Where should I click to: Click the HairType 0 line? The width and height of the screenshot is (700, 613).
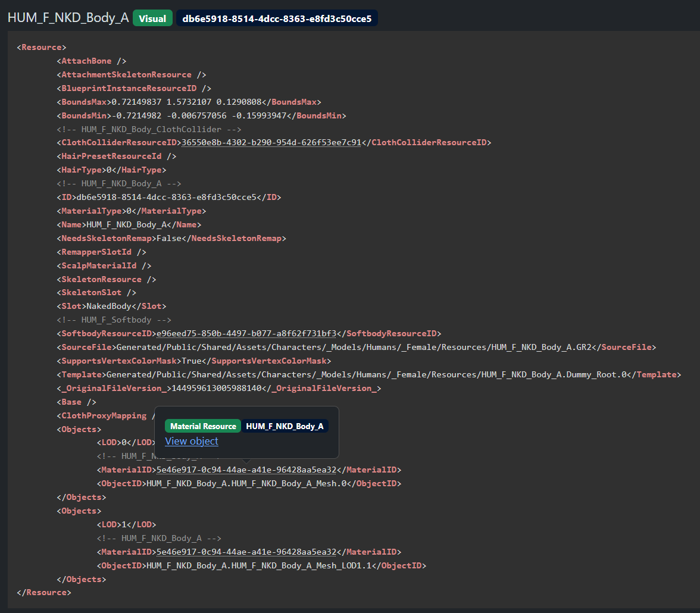click(x=111, y=170)
